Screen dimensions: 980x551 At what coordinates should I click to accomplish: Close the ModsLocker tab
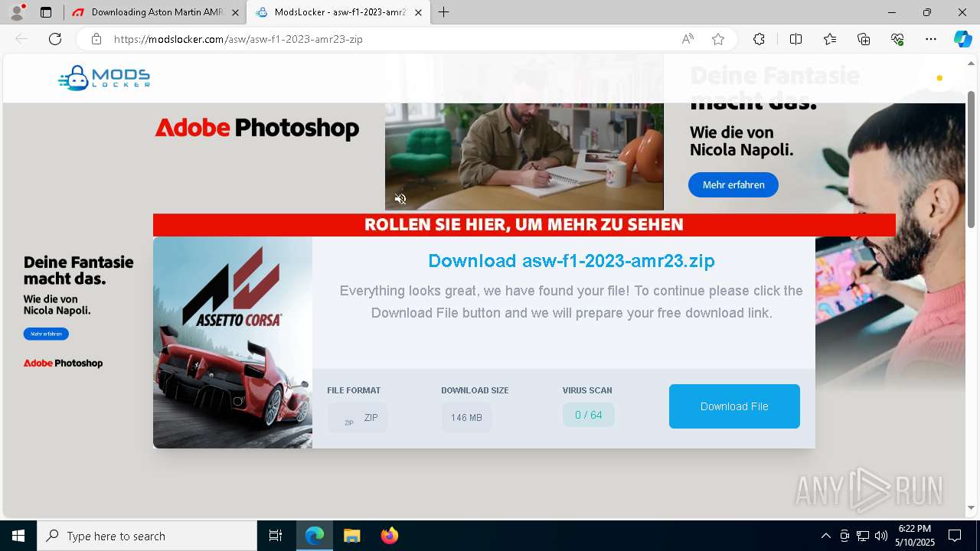pyautogui.click(x=416, y=12)
